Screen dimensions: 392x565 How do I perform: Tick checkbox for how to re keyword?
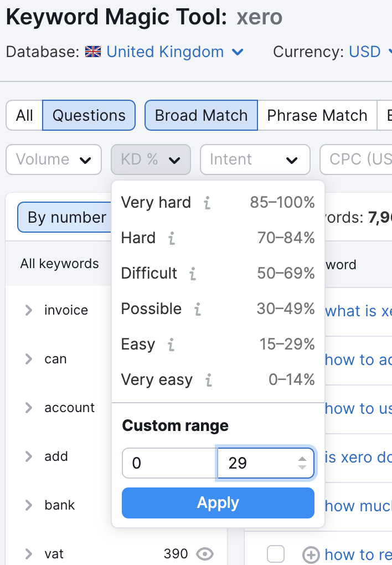276,554
